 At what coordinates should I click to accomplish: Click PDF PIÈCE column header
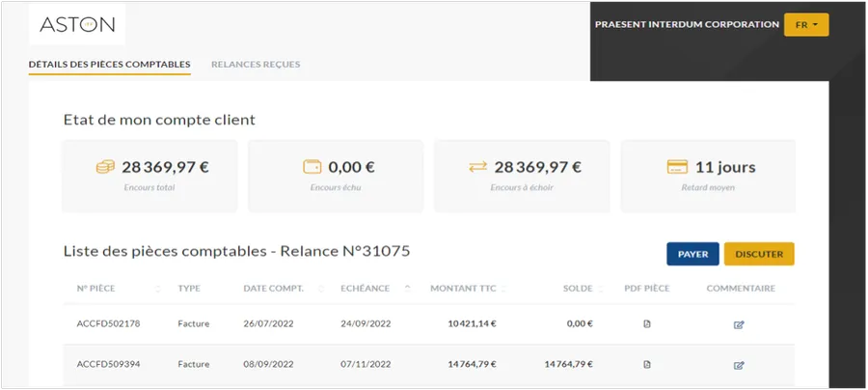646,289
